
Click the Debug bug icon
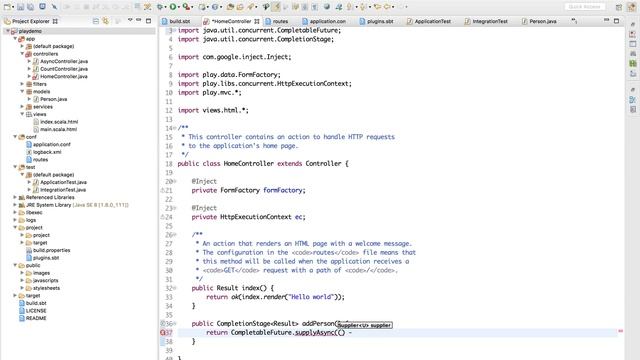coord(160,7)
